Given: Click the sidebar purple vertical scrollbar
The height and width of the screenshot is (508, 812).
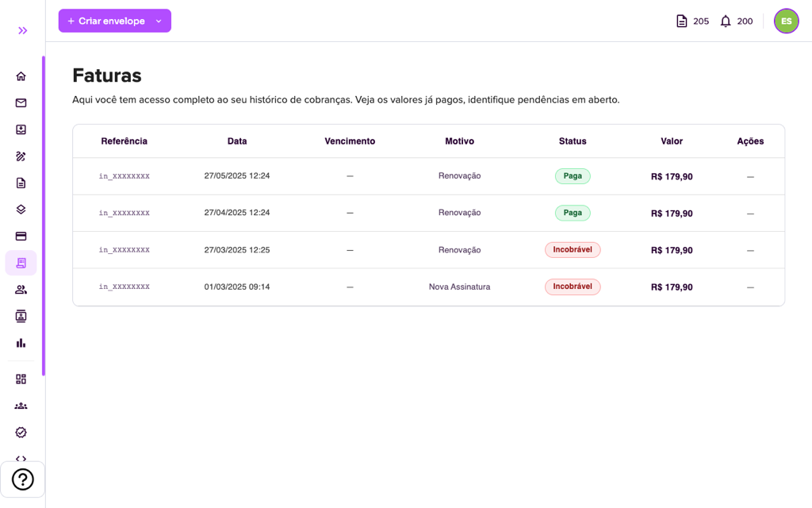Looking at the screenshot, I should coord(44,216).
